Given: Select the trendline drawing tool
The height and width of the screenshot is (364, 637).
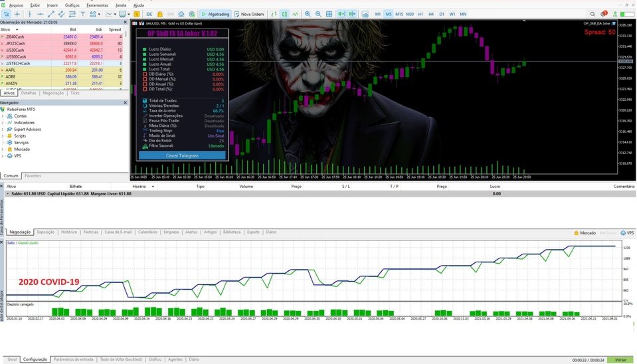Looking at the screenshot, I should [50, 14].
